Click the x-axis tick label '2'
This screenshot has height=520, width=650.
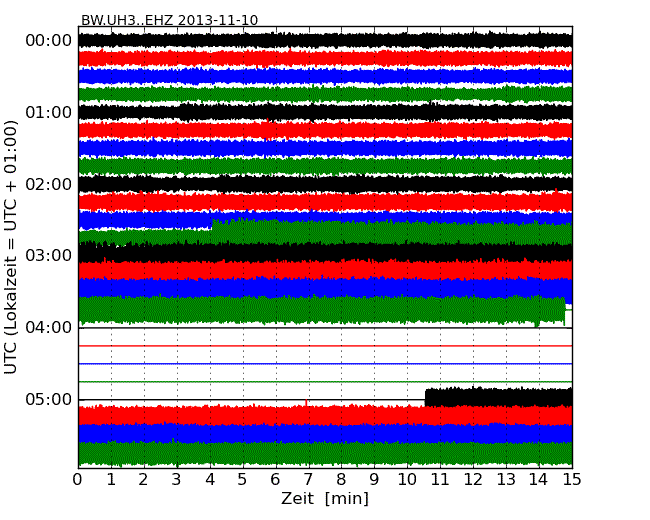pos(144,480)
